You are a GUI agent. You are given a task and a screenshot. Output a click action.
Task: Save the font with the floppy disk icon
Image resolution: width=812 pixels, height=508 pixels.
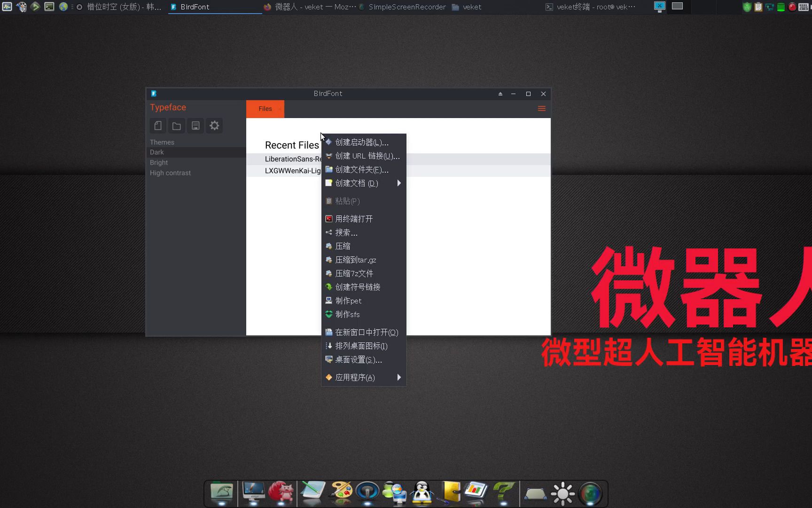195,126
